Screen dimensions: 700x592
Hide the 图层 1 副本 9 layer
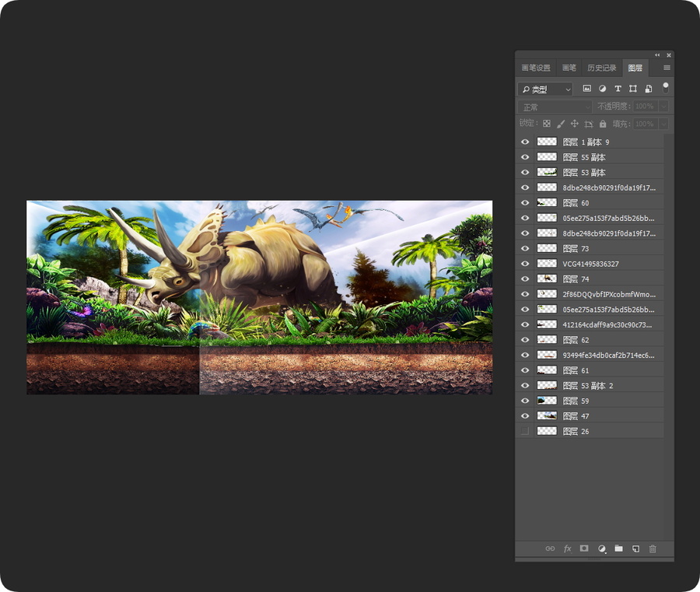pos(525,142)
